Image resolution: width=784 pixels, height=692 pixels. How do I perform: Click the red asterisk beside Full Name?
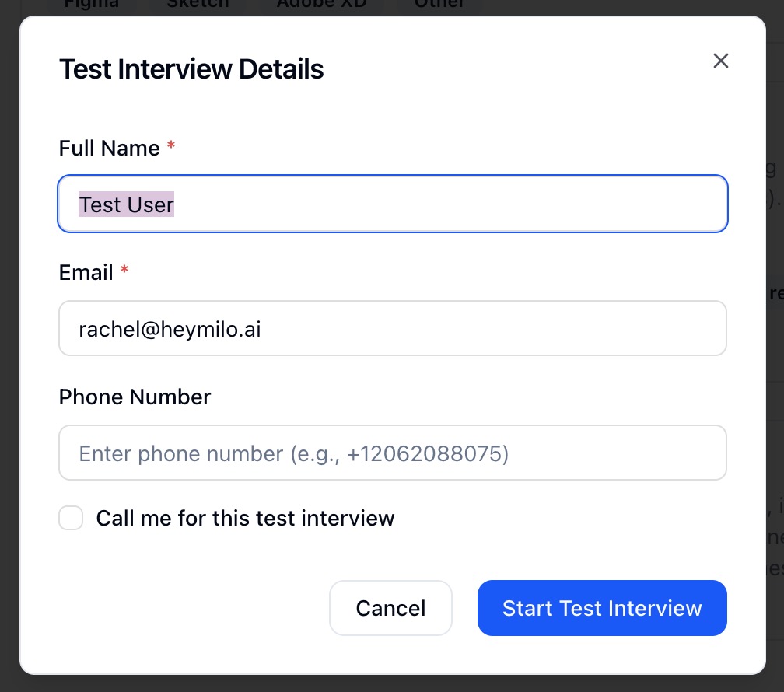[x=171, y=146]
